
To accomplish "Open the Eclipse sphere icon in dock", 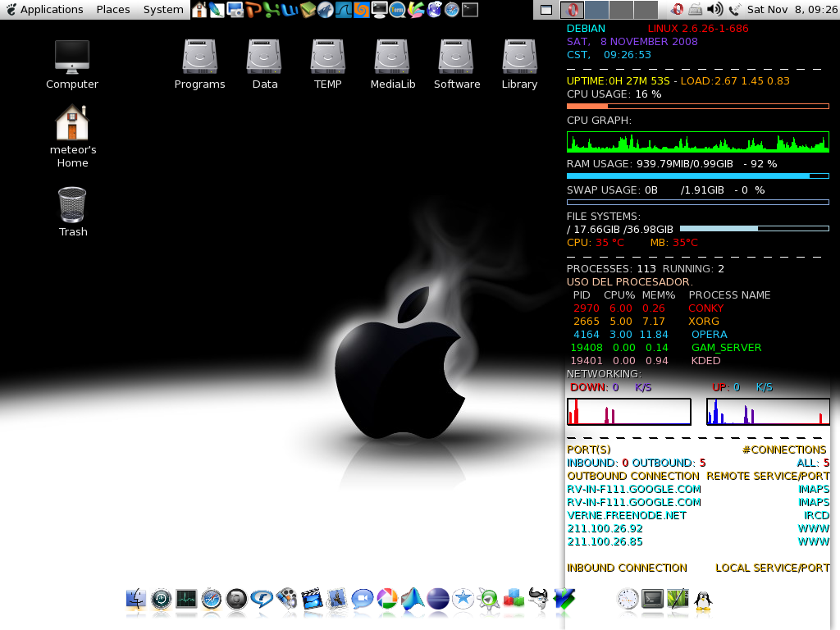I will click(x=438, y=599).
